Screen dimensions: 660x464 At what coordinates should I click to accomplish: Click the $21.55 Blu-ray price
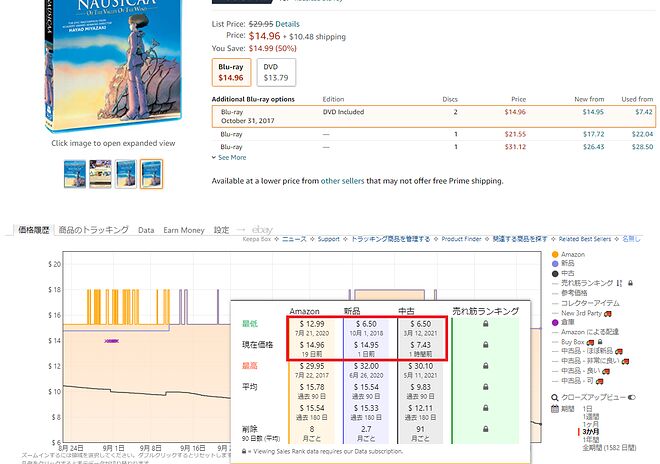tap(515, 134)
